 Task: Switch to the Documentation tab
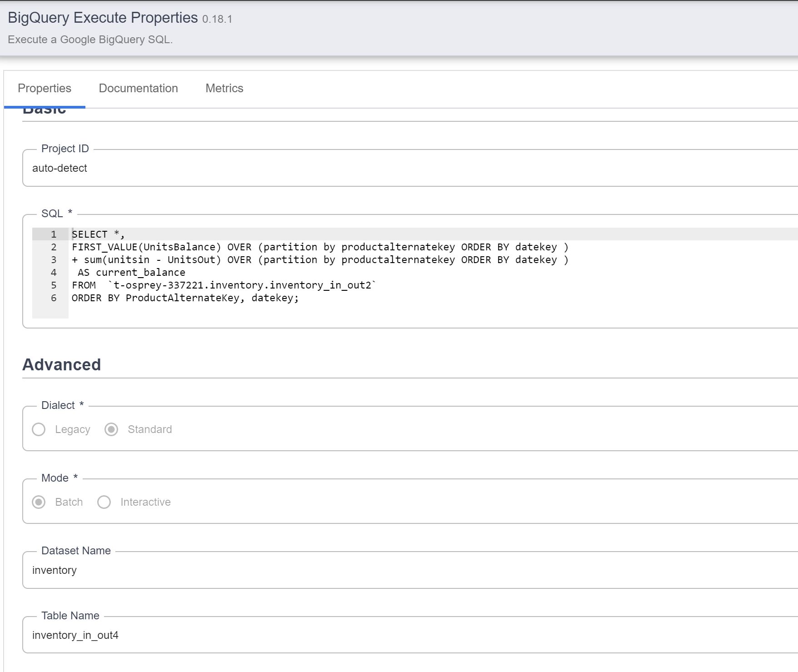coord(139,88)
